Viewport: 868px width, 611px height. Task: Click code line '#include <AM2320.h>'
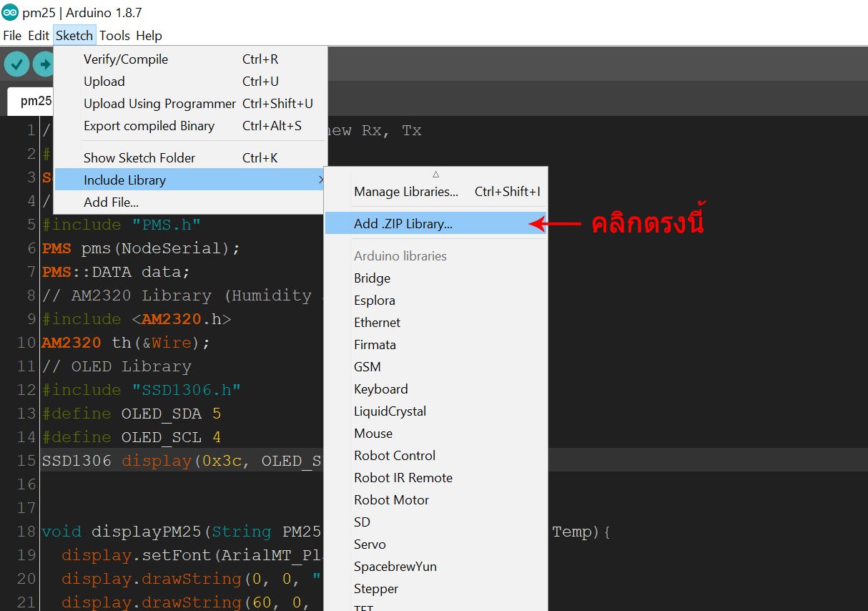[x=137, y=319]
